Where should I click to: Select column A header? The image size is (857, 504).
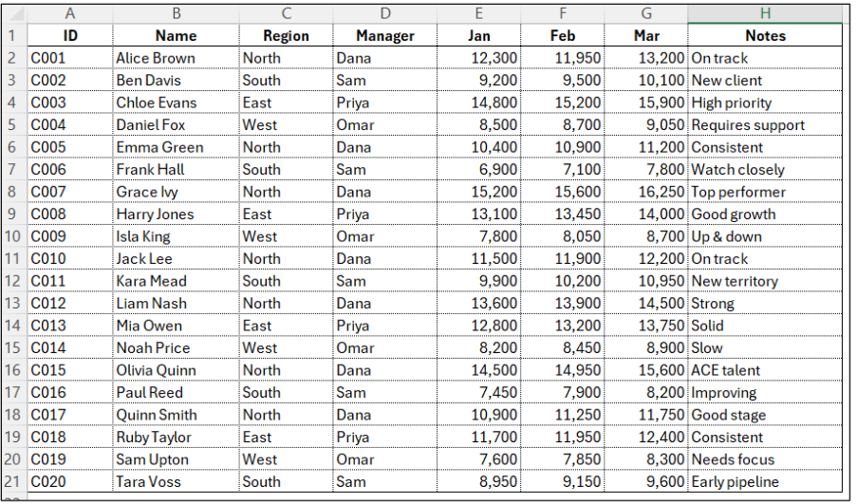pos(69,14)
